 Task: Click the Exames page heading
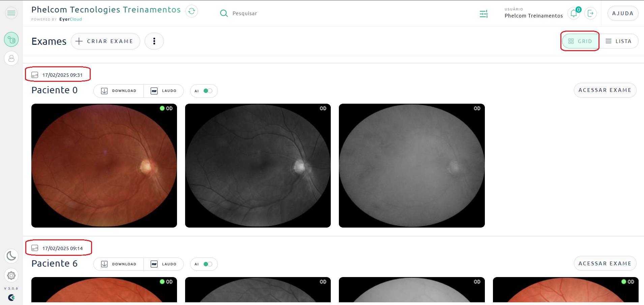point(49,41)
